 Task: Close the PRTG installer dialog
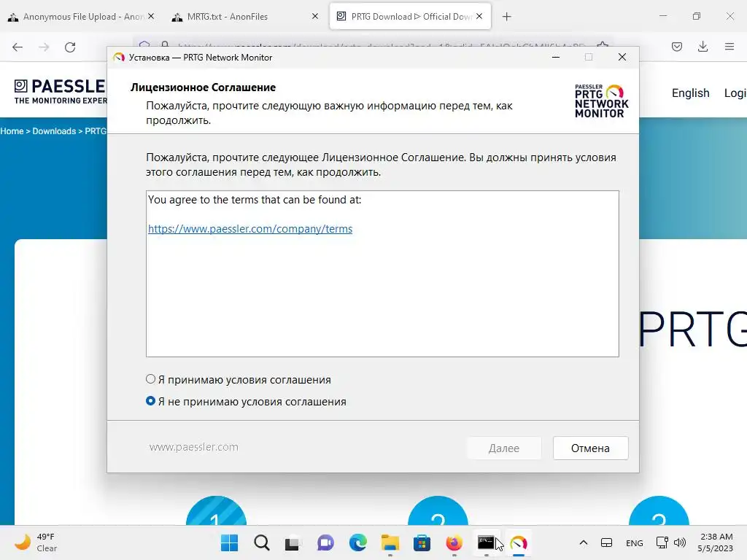[x=622, y=57]
